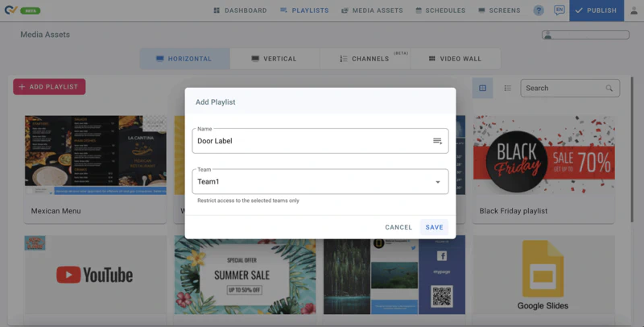
Task: Click the 'Media Assets' page heading
Action: coord(45,35)
